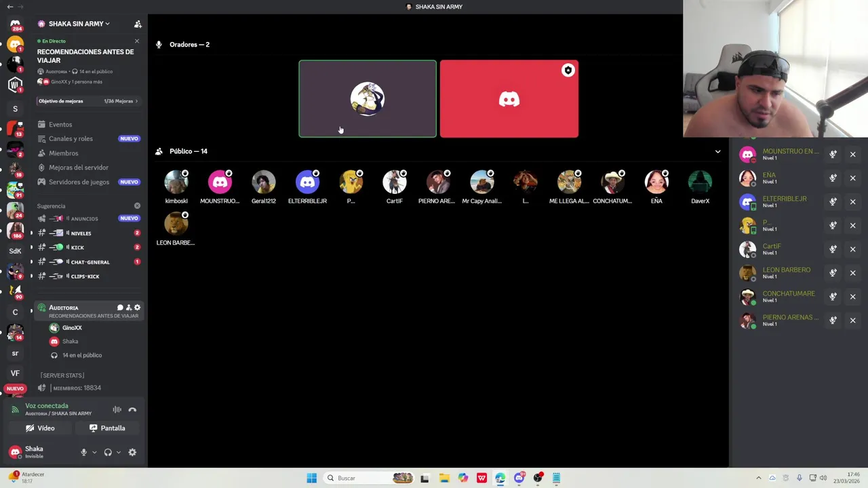This screenshot has width=868, height=488.
Task: Invite EÑA to speak via mic icon
Action: pyautogui.click(x=833, y=178)
